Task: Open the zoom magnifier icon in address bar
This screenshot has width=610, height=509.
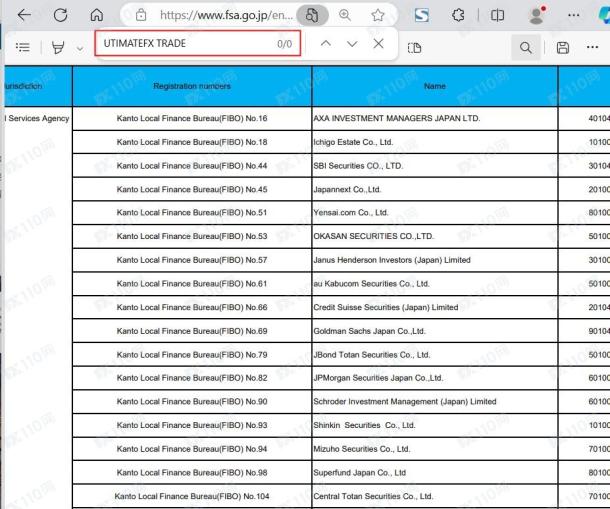Action: click(x=345, y=15)
